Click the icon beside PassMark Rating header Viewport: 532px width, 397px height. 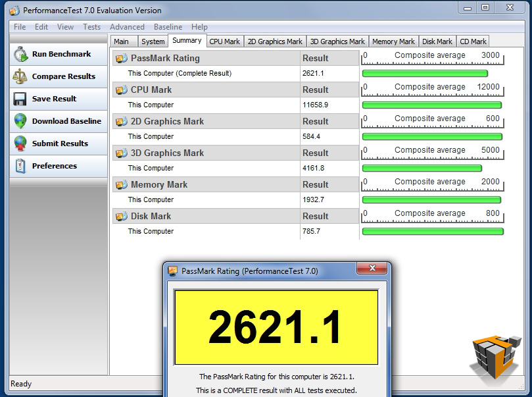[x=122, y=58]
